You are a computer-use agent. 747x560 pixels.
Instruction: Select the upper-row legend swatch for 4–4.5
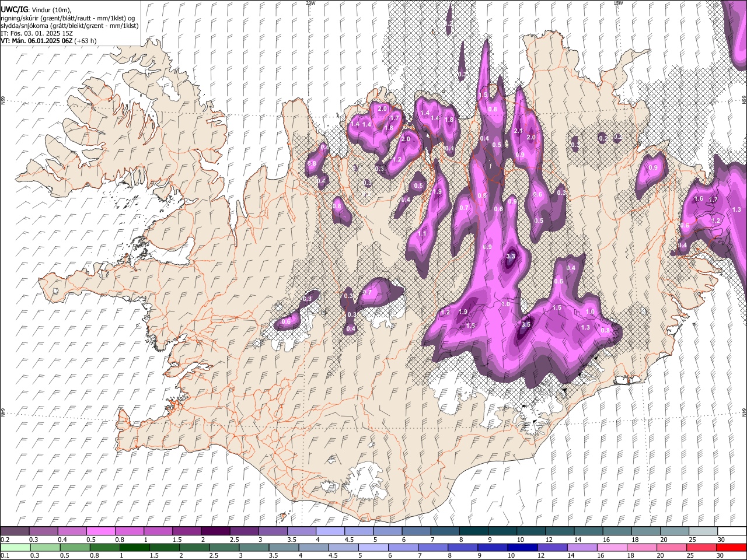point(329,531)
